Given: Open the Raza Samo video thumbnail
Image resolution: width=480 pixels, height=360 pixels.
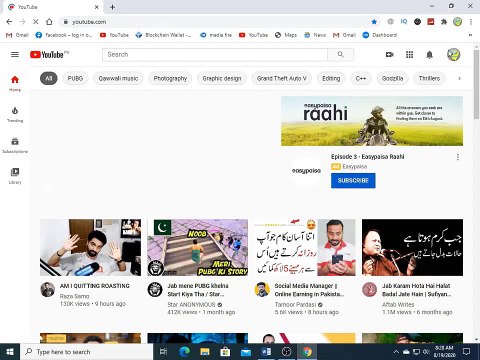Looking at the screenshot, I should pyautogui.click(x=90, y=247).
